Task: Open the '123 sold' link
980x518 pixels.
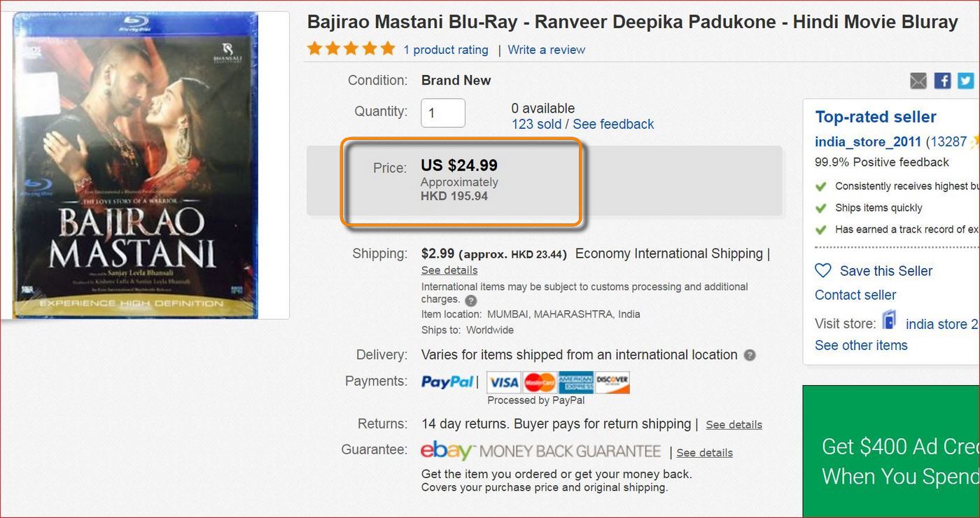Action: pyautogui.click(x=536, y=124)
